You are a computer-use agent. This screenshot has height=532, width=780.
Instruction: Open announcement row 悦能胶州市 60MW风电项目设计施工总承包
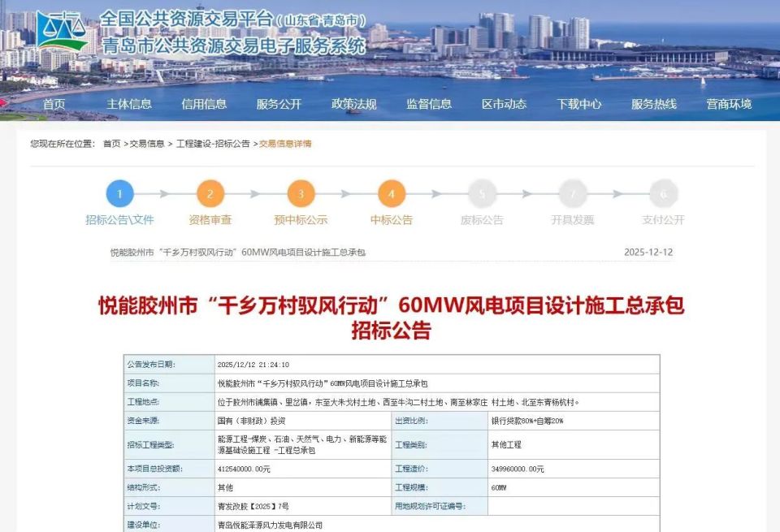tap(238, 253)
